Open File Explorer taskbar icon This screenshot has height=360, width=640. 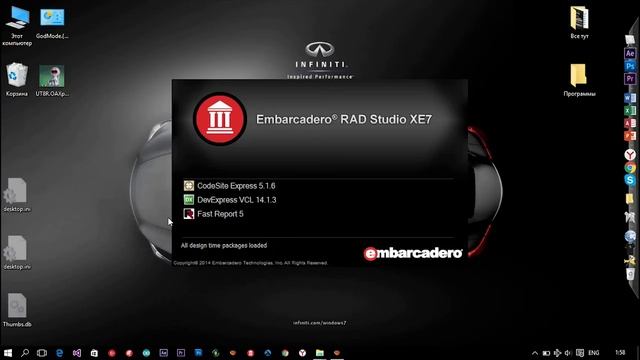pos(320,353)
